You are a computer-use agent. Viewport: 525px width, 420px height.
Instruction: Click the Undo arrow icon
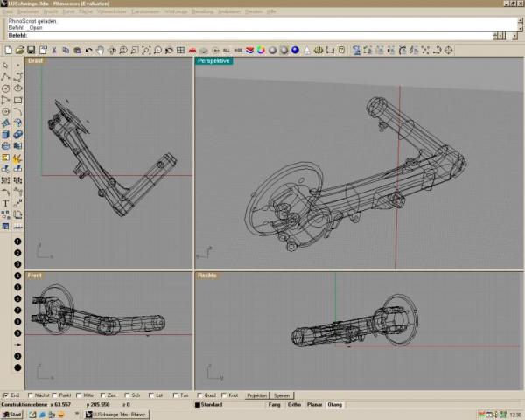tap(88, 50)
